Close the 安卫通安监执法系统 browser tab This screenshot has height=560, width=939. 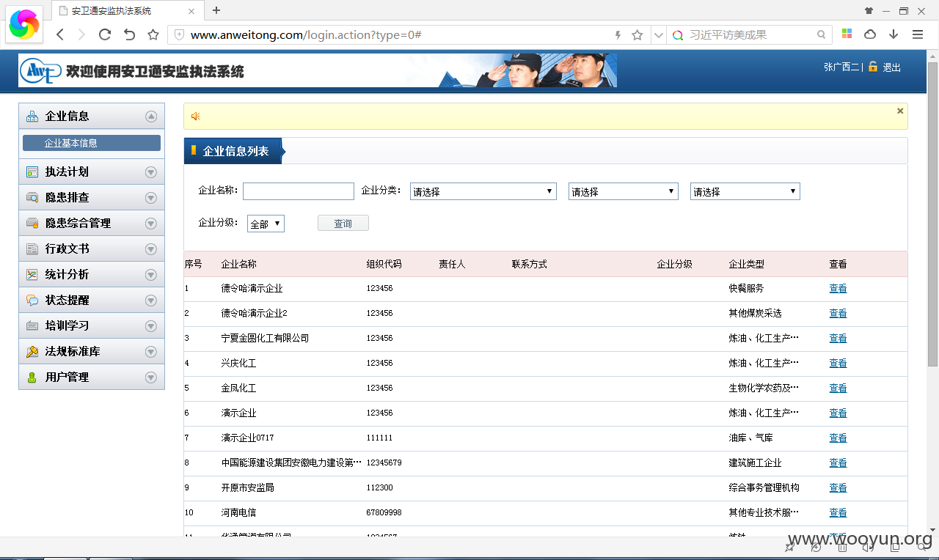click(x=191, y=11)
